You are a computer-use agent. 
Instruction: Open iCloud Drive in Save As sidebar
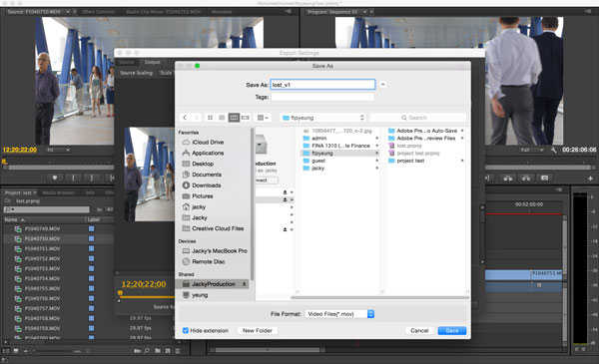(x=203, y=142)
